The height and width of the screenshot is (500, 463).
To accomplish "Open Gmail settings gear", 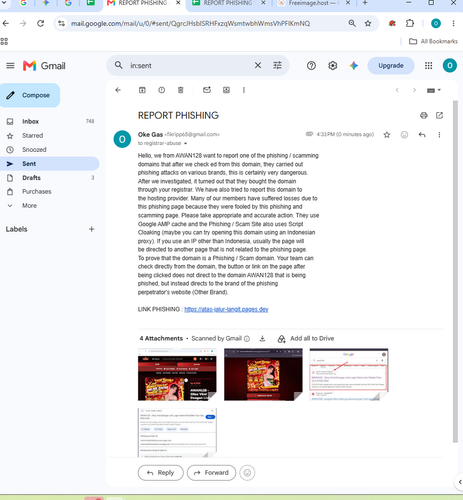I will [x=332, y=66].
